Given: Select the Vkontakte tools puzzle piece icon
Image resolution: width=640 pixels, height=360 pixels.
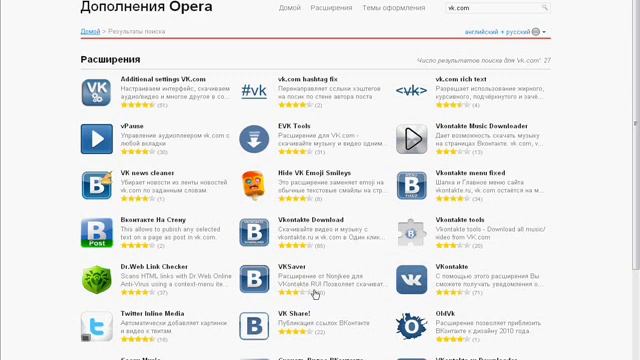Looking at the screenshot, I should point(411,233).
